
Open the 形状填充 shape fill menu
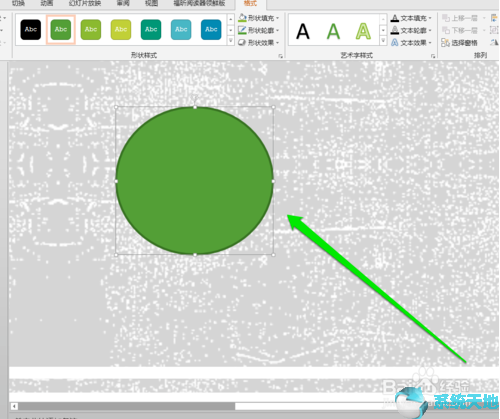[x=259, y=18]
